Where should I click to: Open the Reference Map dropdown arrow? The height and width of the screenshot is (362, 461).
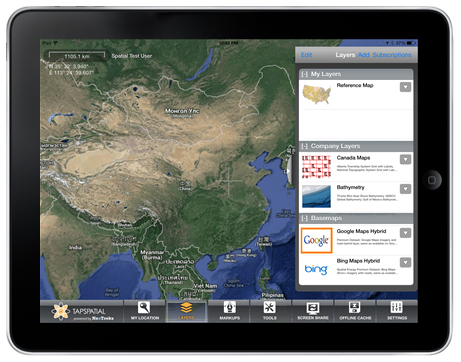tap(405, 87)
